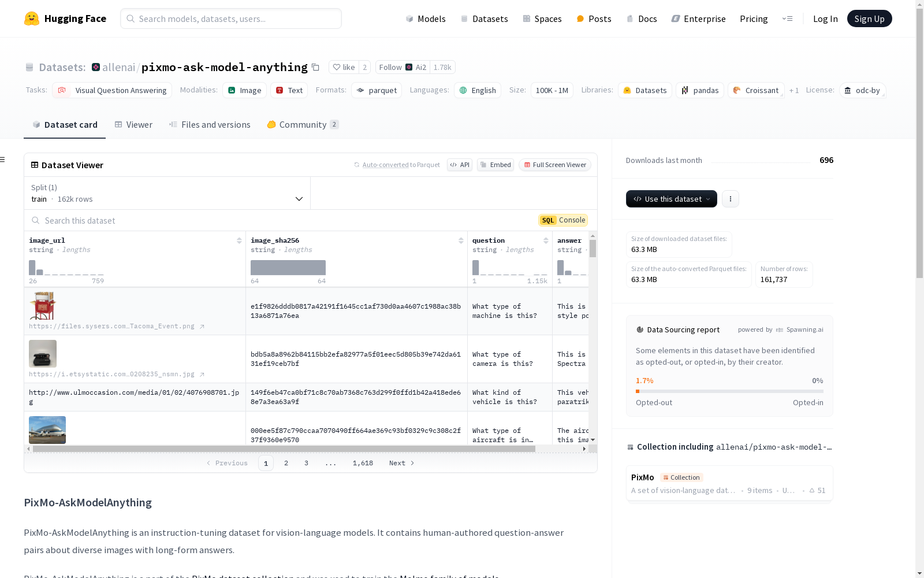Sort the question column
The height and width of the screenshot is (578, 924).
click(x=546, y=240)
